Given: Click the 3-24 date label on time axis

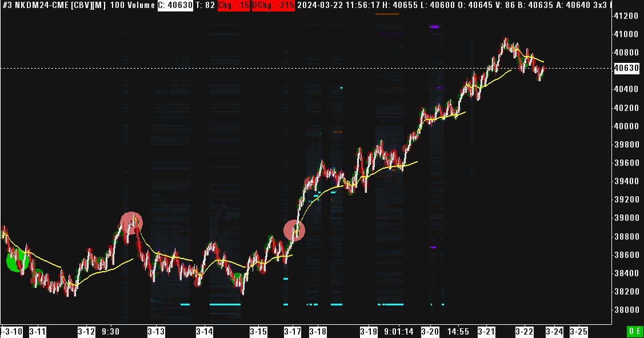Looking at the screenshot, I should coord(554,331).
